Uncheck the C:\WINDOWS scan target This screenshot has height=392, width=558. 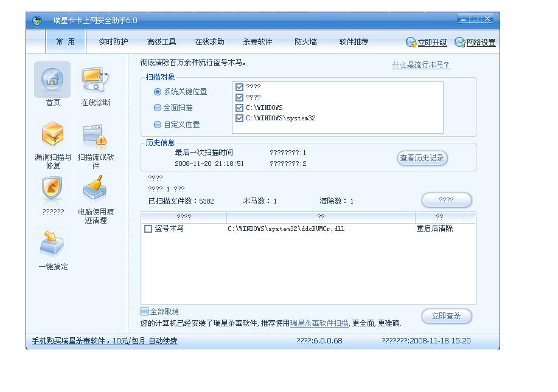pyautogui.click(x=240, y=108)
